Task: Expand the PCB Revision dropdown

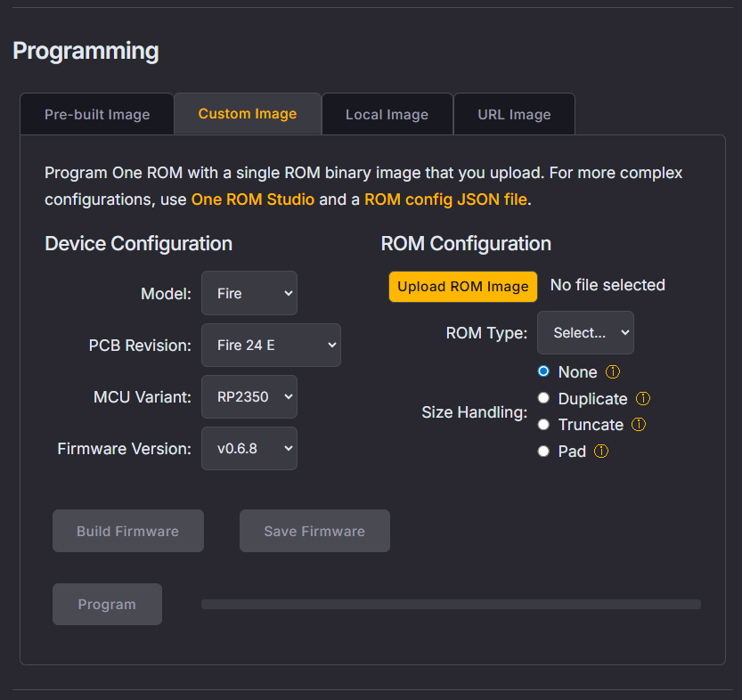Action: tap(271, 345)
